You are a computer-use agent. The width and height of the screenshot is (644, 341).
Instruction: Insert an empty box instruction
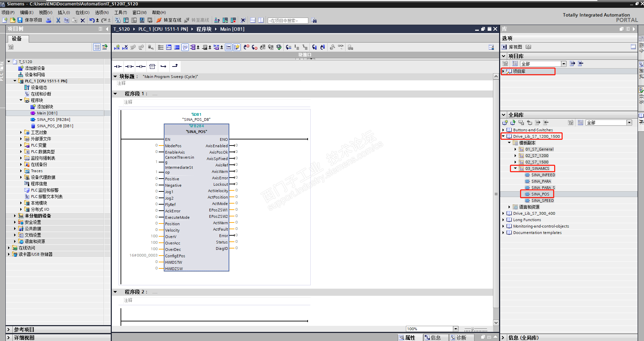point(152,66)
